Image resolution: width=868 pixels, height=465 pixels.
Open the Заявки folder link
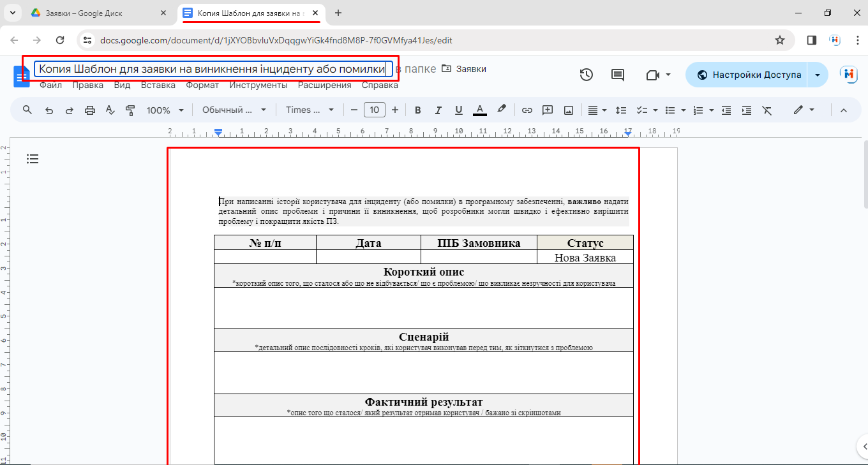pos(470,69)
